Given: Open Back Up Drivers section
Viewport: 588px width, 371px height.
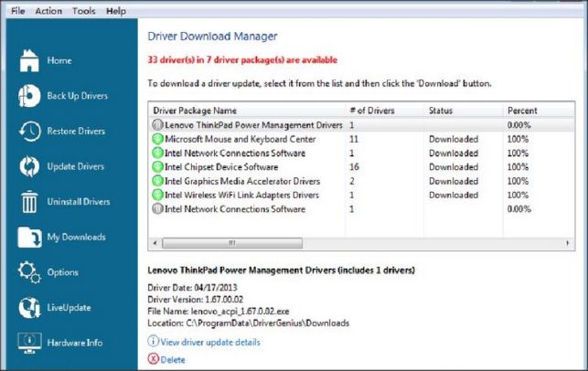Looking at the screenshot, I should (77, 96).
